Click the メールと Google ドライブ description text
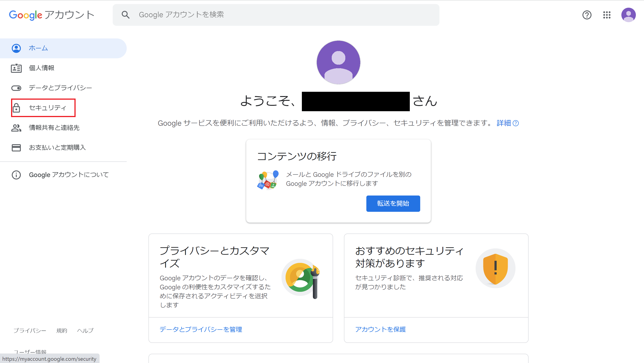 tap(348, 179)
